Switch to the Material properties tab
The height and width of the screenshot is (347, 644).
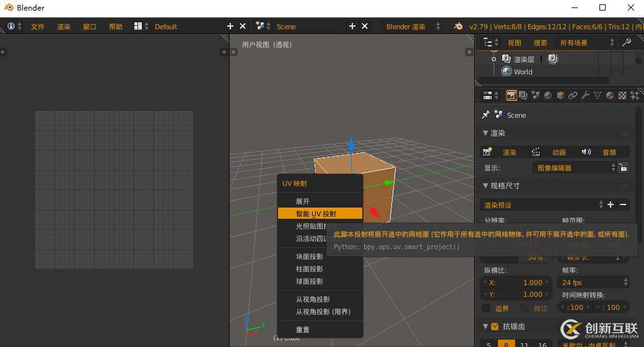[x=610, y=95]
